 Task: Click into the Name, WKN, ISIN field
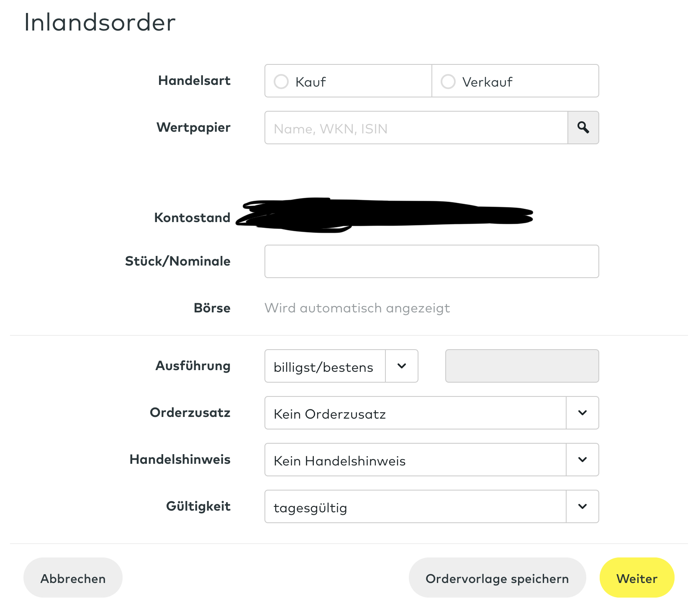click(x=416, y=128)
